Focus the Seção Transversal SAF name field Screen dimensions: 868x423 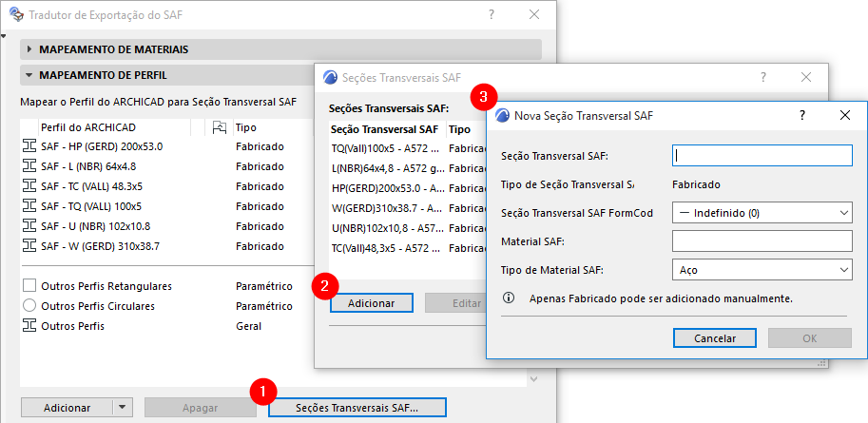(x=762, y=156)
